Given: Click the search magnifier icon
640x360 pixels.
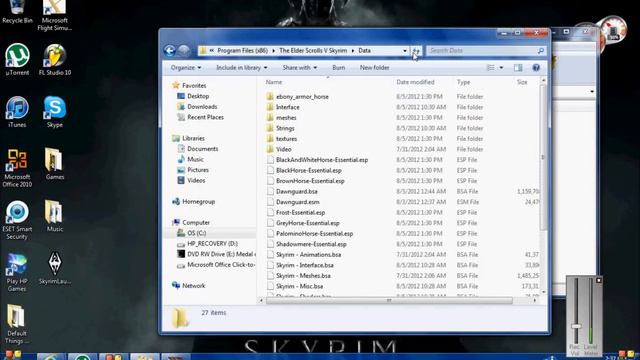Looking at the screenshot, I should (x=541, y=51).
